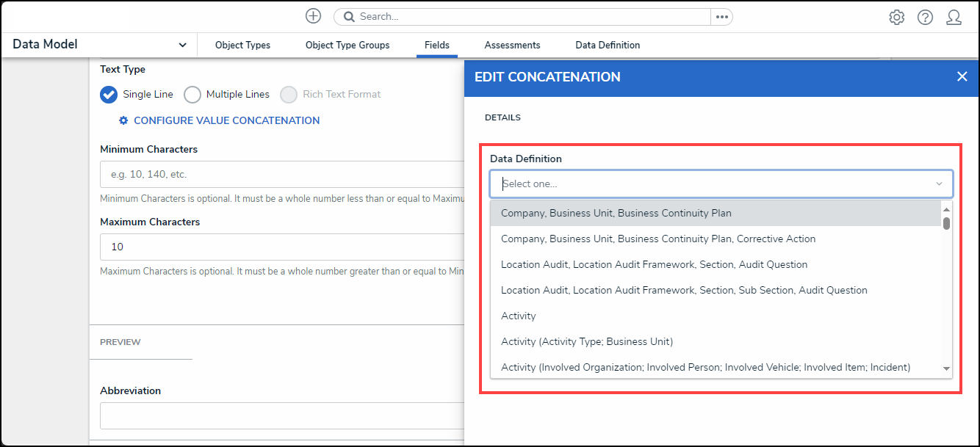Select the Rich Text Format option

tap(289, 95)
